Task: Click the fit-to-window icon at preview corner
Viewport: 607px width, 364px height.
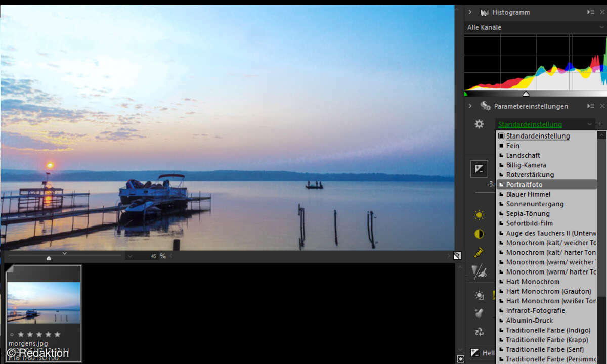Action: (x=457, y=256)
